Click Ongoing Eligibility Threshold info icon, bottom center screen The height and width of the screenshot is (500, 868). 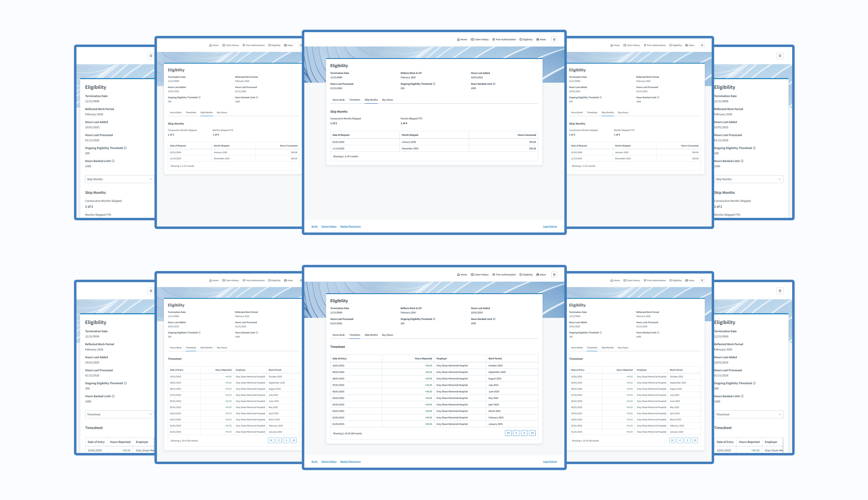click(x=434, y=319)
